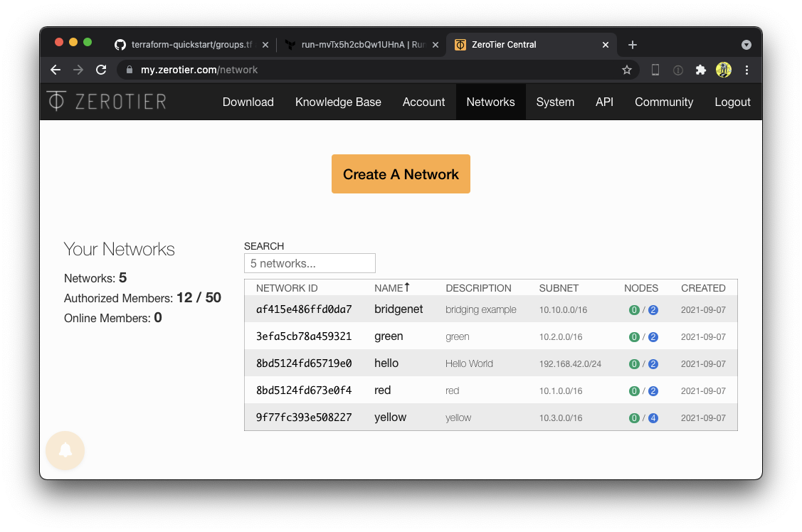Click the bridgenet network name
Screen dimensions: 802x532
point(399,309)
